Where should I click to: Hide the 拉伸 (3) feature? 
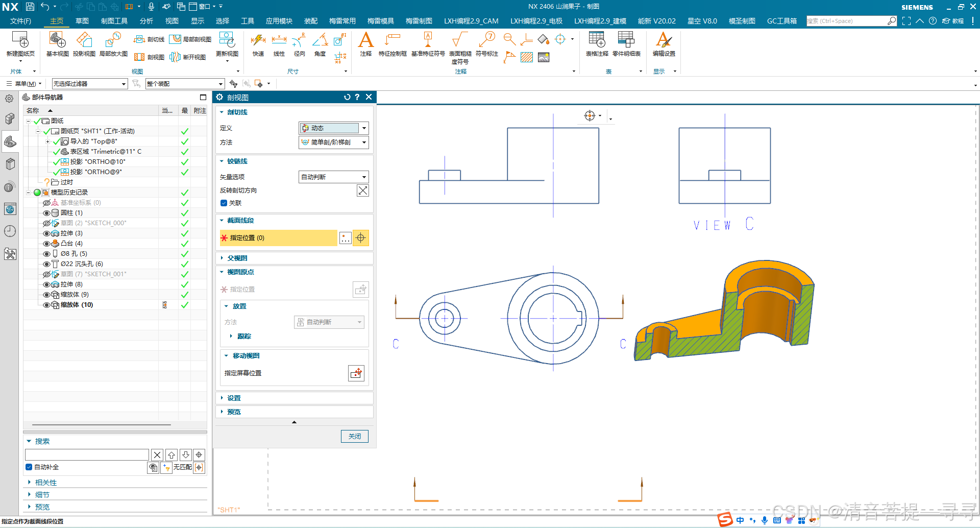click(x=47, y=233)
